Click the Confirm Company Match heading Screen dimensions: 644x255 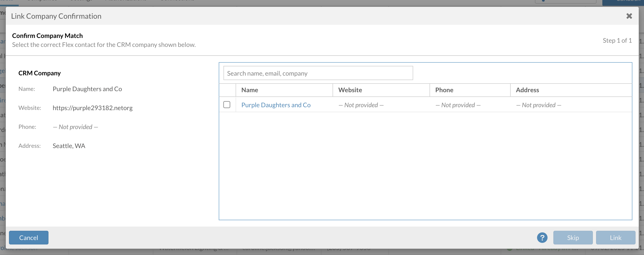pyautogui.click(x=47, y=36)
